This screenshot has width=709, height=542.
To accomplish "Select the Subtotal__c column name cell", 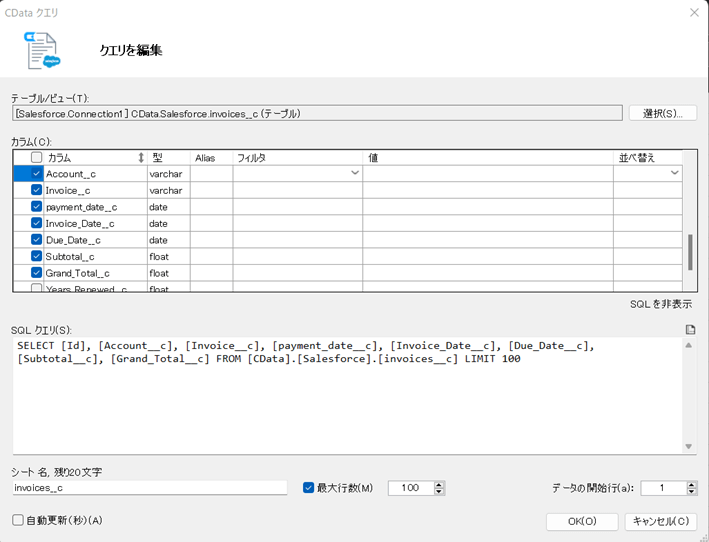I will pyautogui.click(x=95, y=256).
